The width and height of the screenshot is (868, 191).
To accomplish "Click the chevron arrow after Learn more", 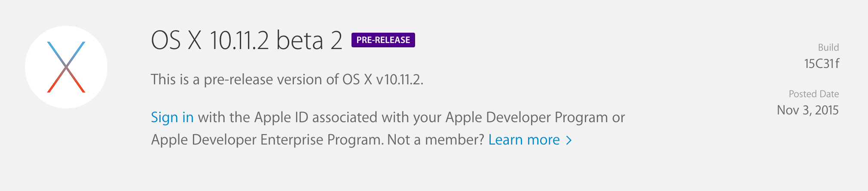I will tap(569, 141).
